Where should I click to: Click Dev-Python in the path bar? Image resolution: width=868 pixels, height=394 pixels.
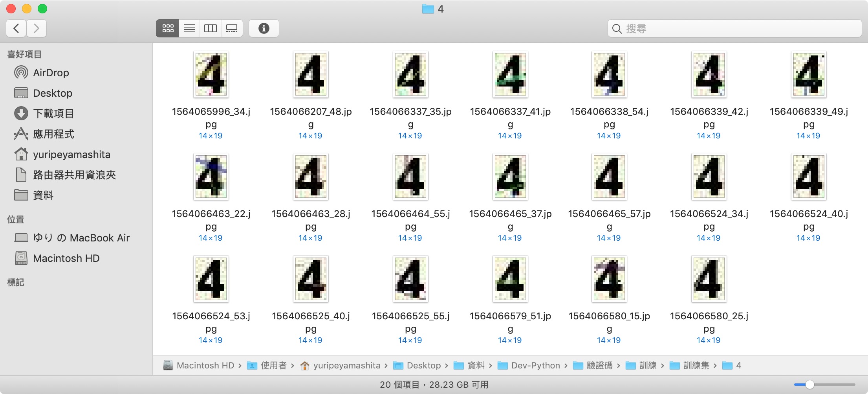pyautogui.click(x=535, y=365)
